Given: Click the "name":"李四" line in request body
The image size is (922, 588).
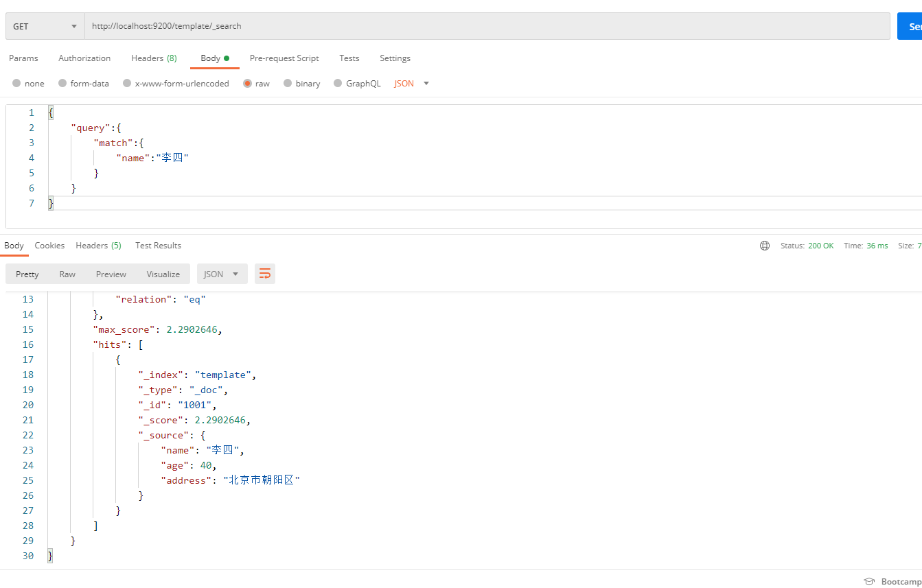Looking at the screenshot, I should (152, 158).
